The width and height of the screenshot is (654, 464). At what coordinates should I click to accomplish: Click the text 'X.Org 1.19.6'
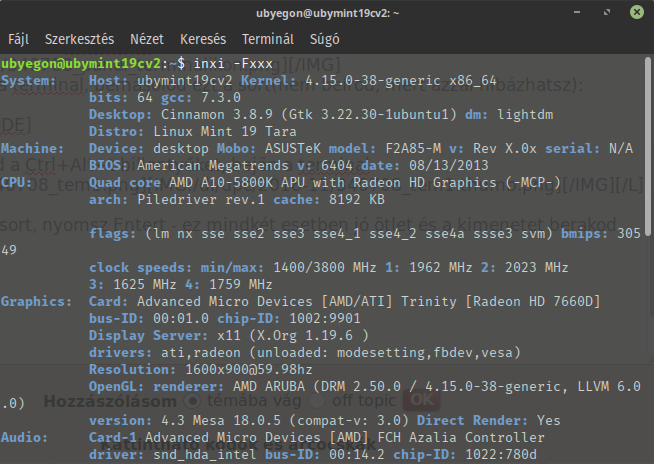click(305, 335)
